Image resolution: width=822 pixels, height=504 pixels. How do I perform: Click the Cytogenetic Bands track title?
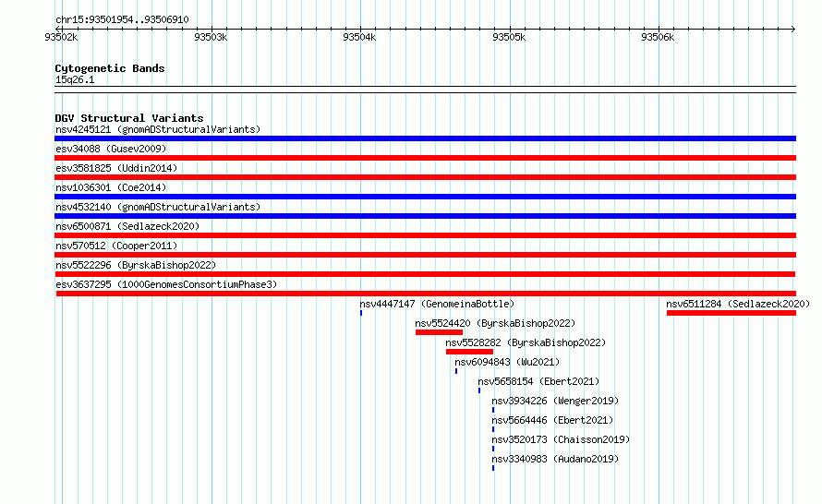point(110,68)
